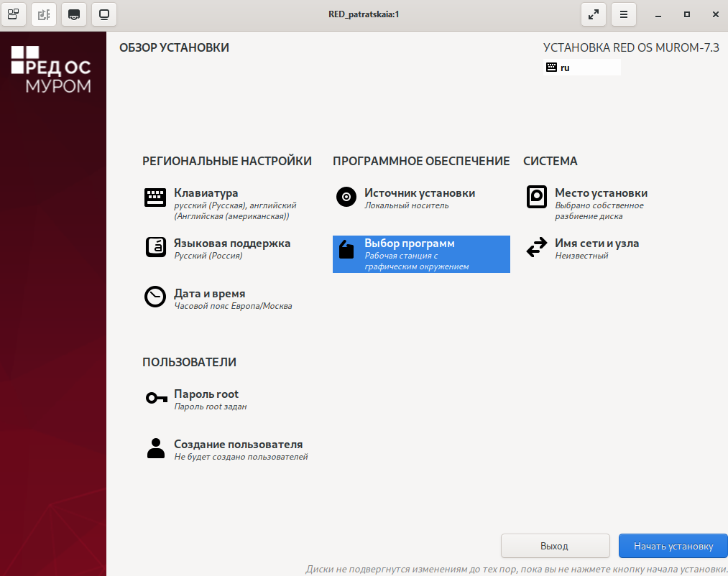728x576 pixels.
Task: Click the Выход button
Action: [x=555, y=546]
